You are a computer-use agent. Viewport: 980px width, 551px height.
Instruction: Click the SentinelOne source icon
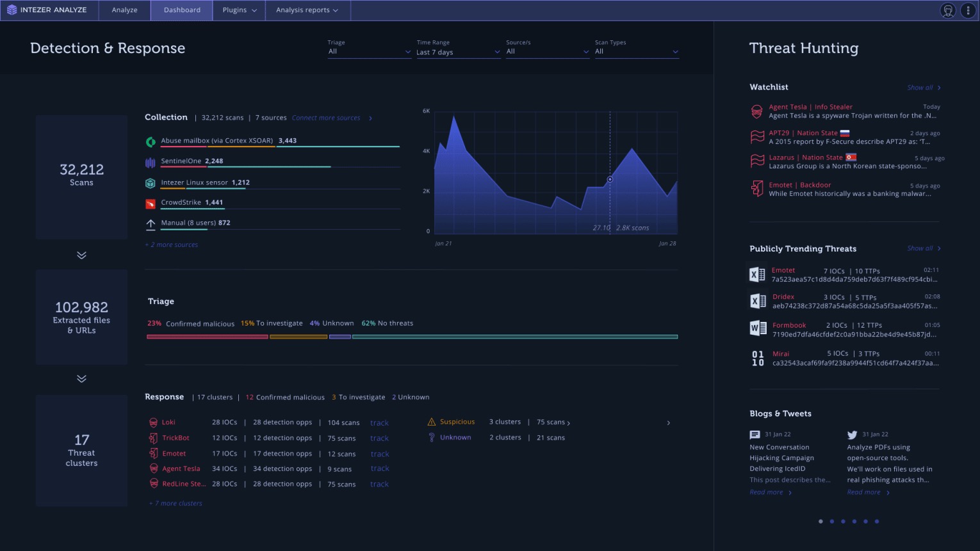pyautogui.click(x=151, y=162)
